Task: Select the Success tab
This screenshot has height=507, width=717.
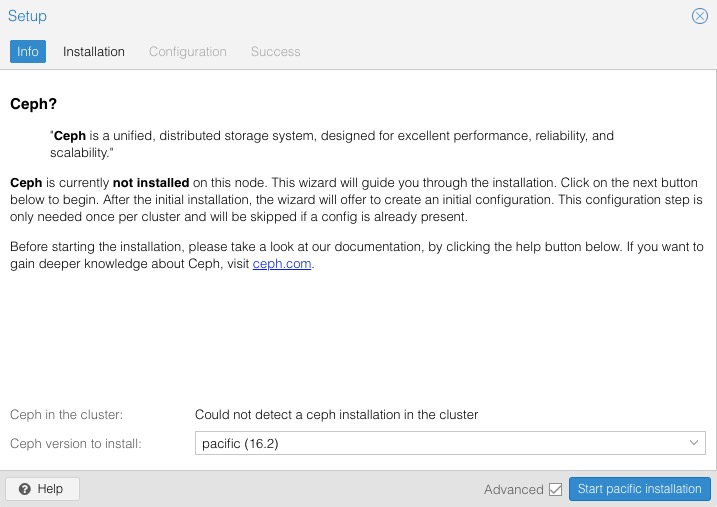Action: click(275, 51)
